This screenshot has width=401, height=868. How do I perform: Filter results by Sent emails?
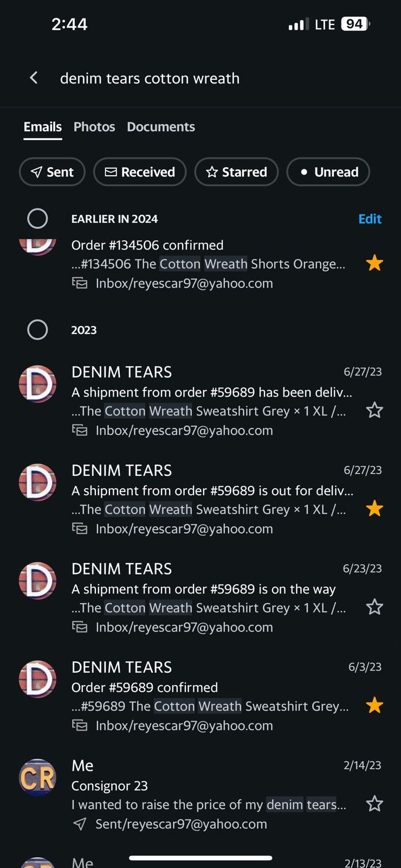coord(52,172)
